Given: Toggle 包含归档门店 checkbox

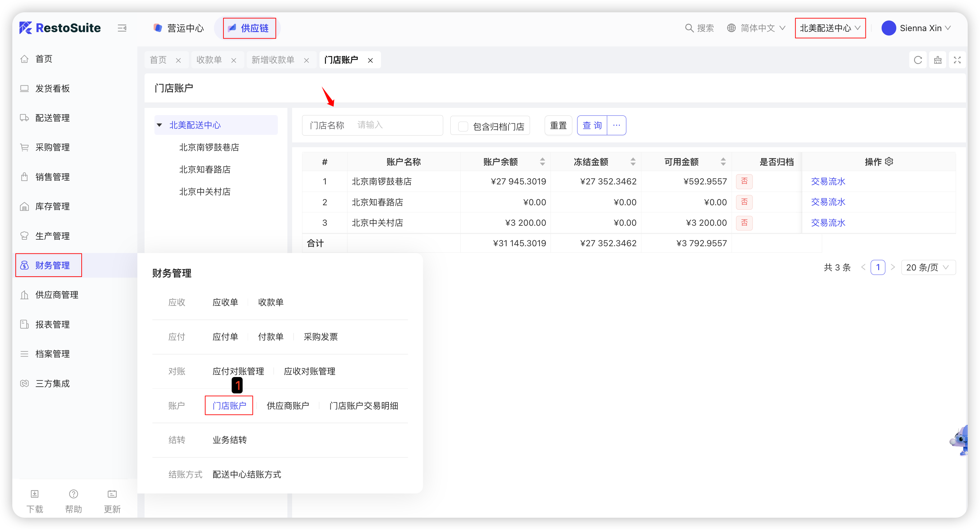Looking at the screenshot, I should [463, 126].
